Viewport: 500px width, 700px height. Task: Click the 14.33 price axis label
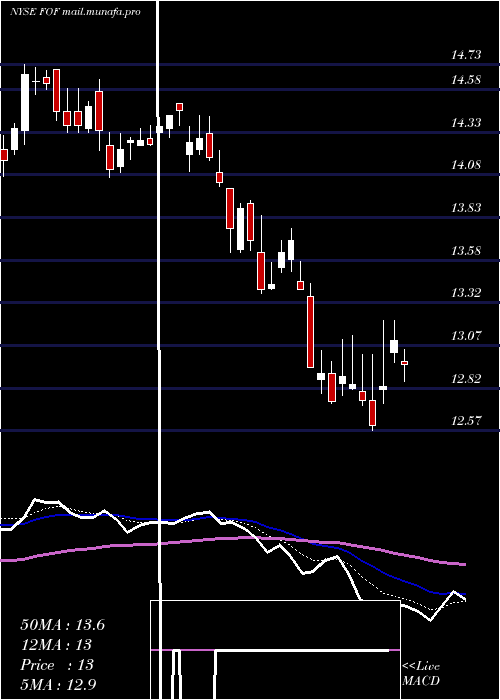[x=466, y=122]
